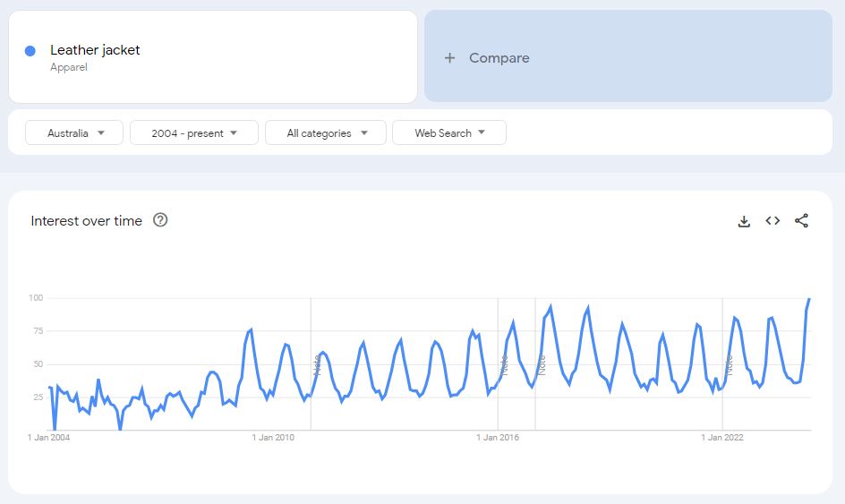Share the Interest over time chart
This screenshot has width=845, height=504.
click(801, 220)
